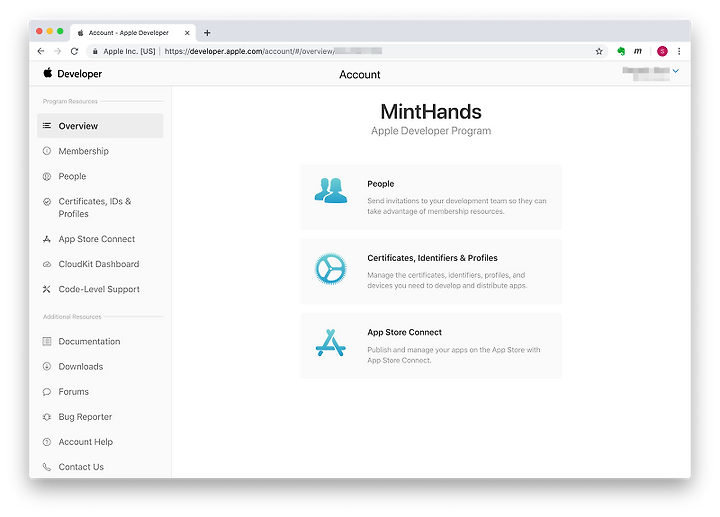The image size is (720, 517).
Task: Click the MintHands team heading
Action: pyautogui.click(x=431, y=112)
